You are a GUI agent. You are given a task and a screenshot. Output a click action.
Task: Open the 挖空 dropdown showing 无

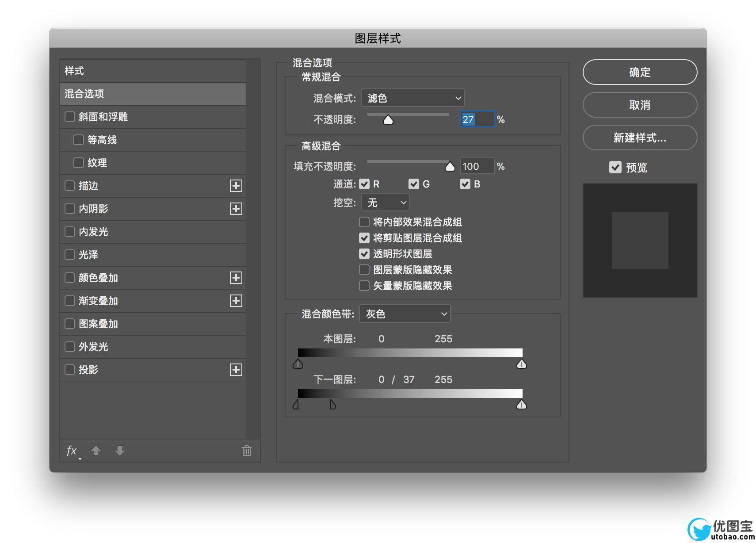[386, 203]
